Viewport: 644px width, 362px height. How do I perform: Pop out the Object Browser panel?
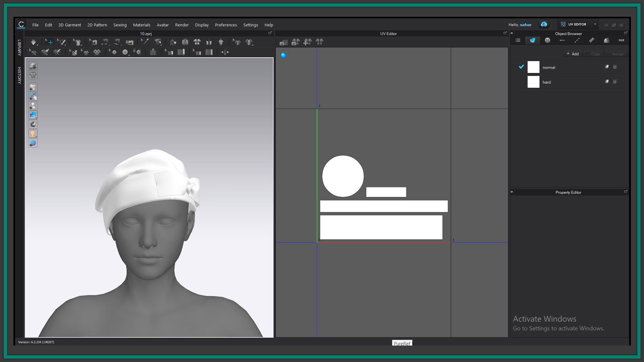click(x=626, y=33)
